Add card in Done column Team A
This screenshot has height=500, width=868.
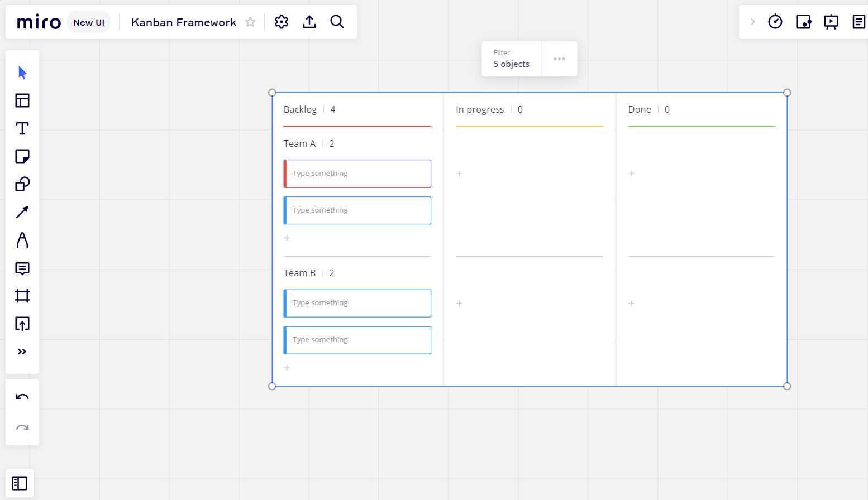pyautogui.click(x=632, y=174)
